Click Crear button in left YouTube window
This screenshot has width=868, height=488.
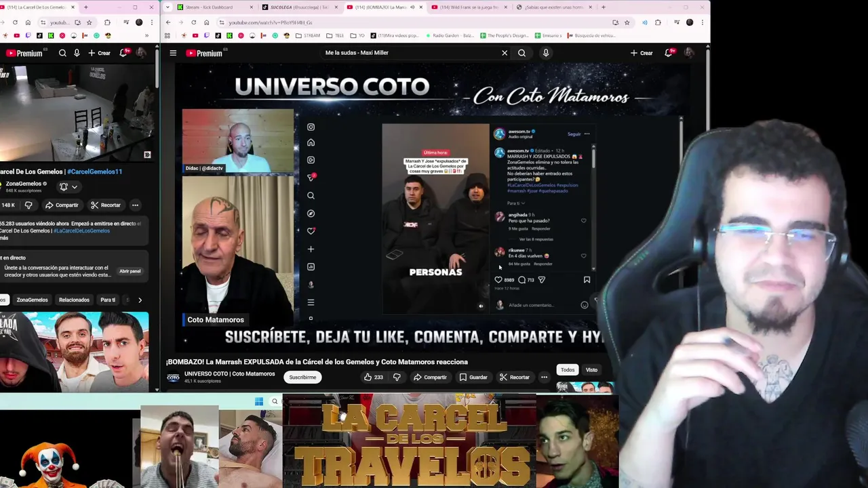(99, 53)
